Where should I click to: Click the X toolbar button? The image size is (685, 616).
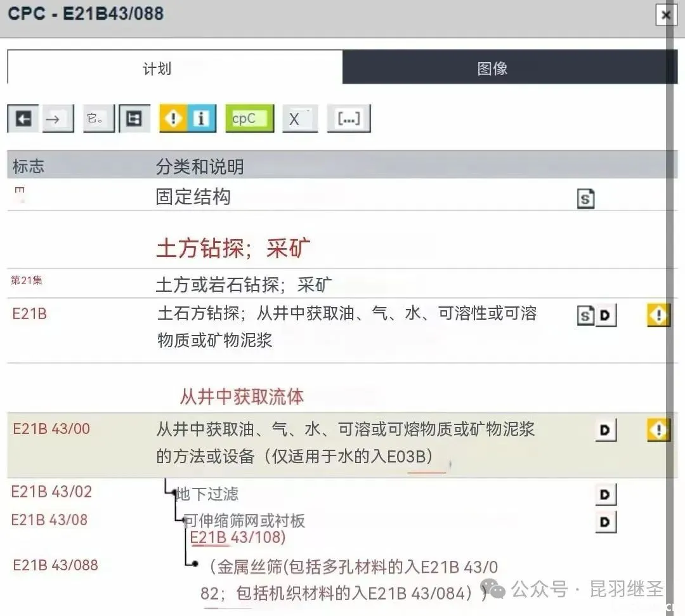pyautogui.click(x=299, y=119)
